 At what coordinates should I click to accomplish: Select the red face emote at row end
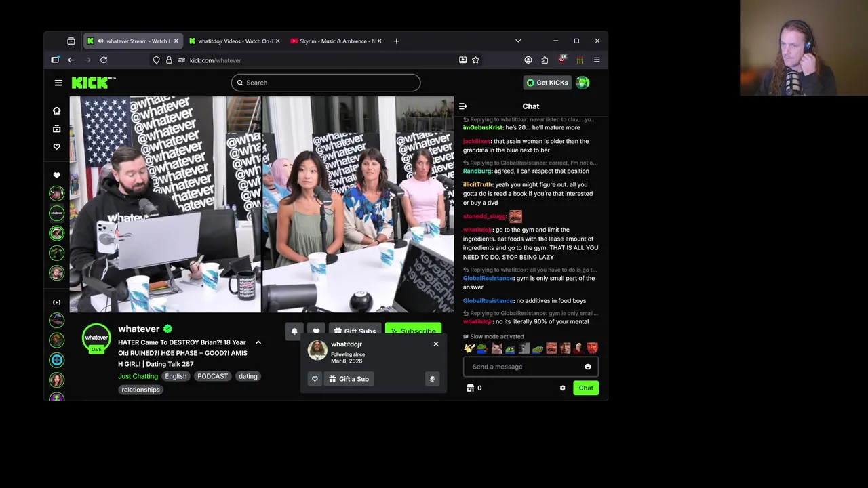(x=592, y=348)
